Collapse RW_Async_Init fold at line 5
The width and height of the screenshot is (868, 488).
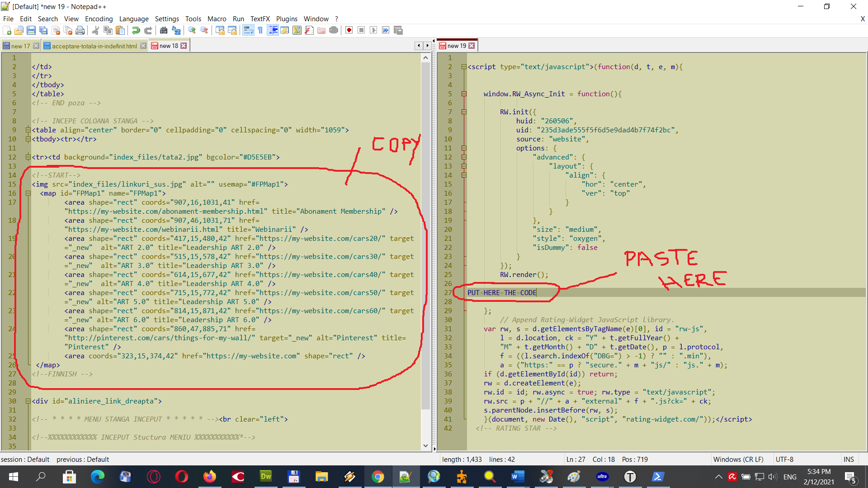click(464, 94)
